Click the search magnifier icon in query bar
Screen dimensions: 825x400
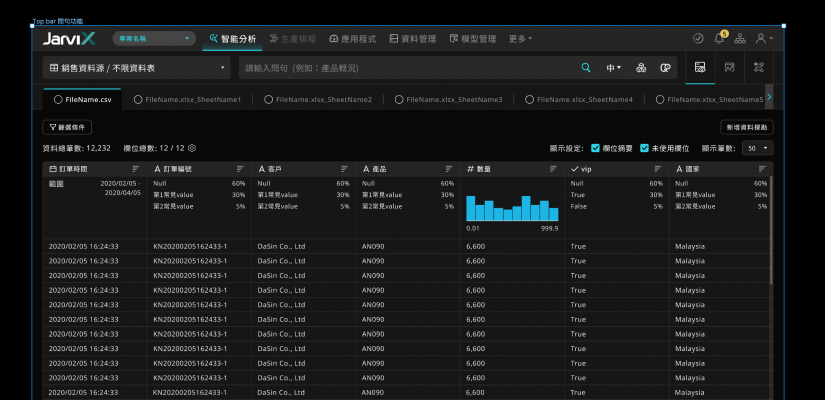coord(586,68)
